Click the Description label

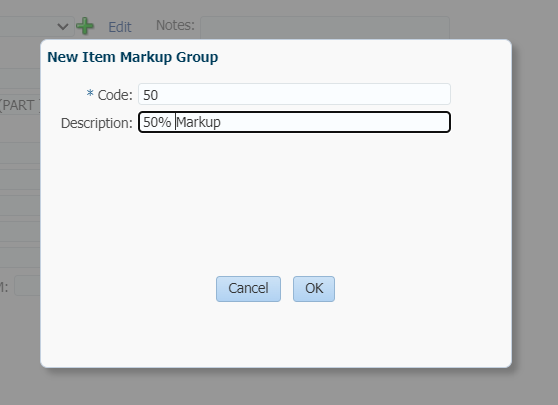pyautogui.click(x=96, y=123)
